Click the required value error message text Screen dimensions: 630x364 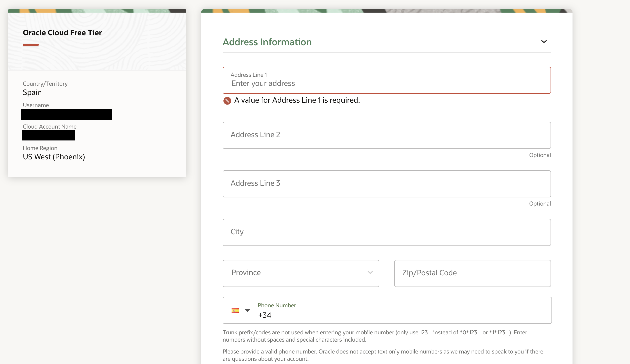(297, 100)
